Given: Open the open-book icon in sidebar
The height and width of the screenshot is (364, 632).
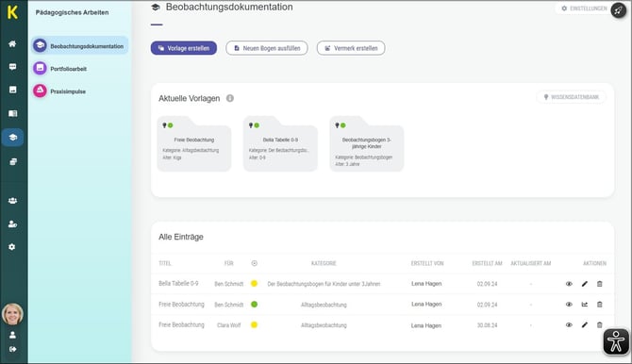Looking at the screenshot, I should pyautogui.click(x=12, y=113).
